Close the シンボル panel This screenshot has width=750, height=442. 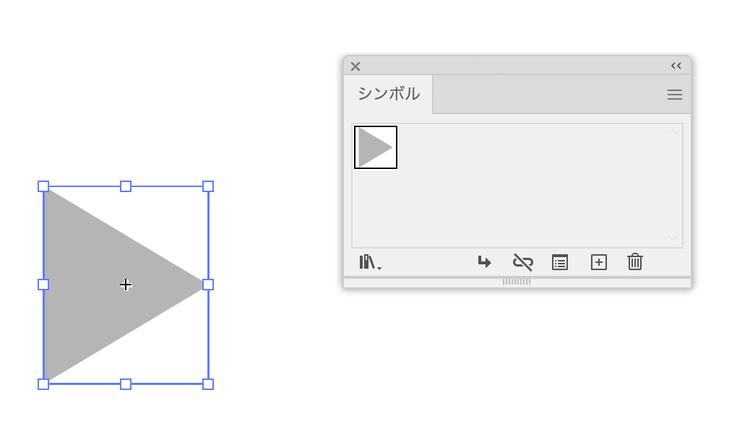[355, 66]
